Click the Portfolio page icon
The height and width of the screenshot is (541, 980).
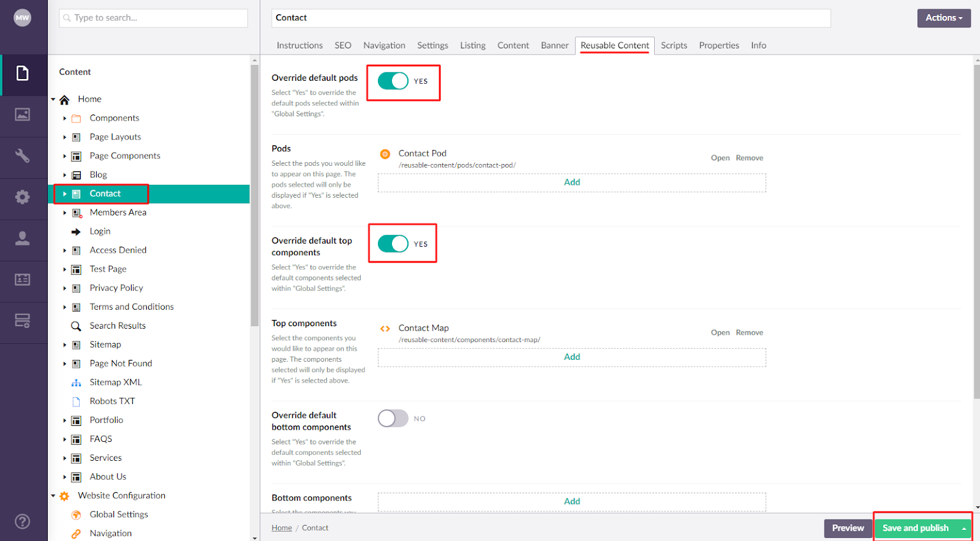(x=76, y=421)
